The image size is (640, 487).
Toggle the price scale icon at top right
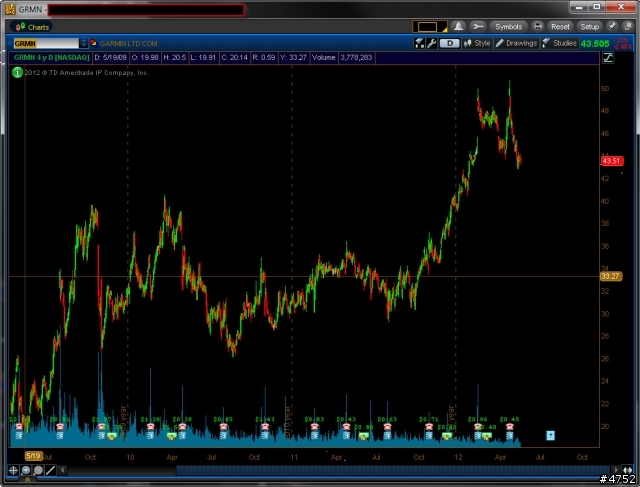point(608,58)
